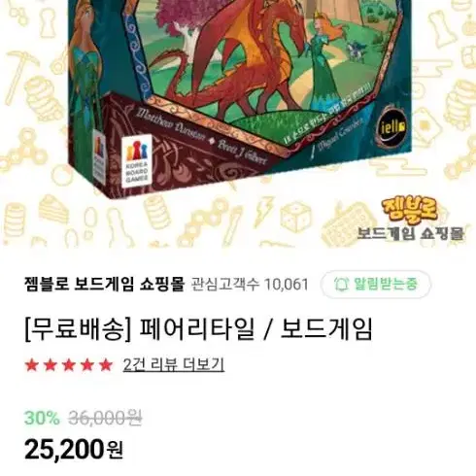This screenshot has width=476, height=476.
Task: Click the third red rating star
Action: (69, 365)
